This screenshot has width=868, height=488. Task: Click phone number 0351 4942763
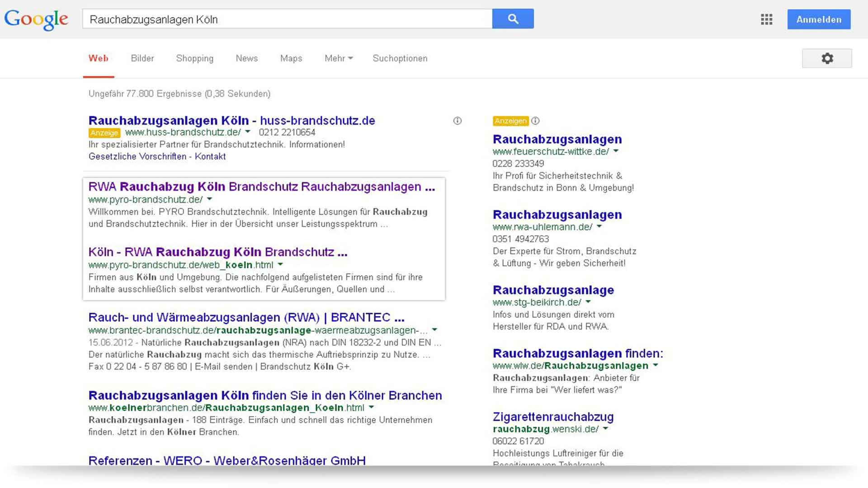point(521,239)
